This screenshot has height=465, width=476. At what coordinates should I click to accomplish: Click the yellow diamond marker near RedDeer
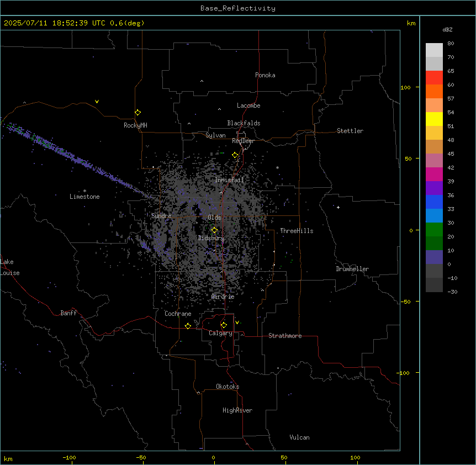click(x=235, y=155)
